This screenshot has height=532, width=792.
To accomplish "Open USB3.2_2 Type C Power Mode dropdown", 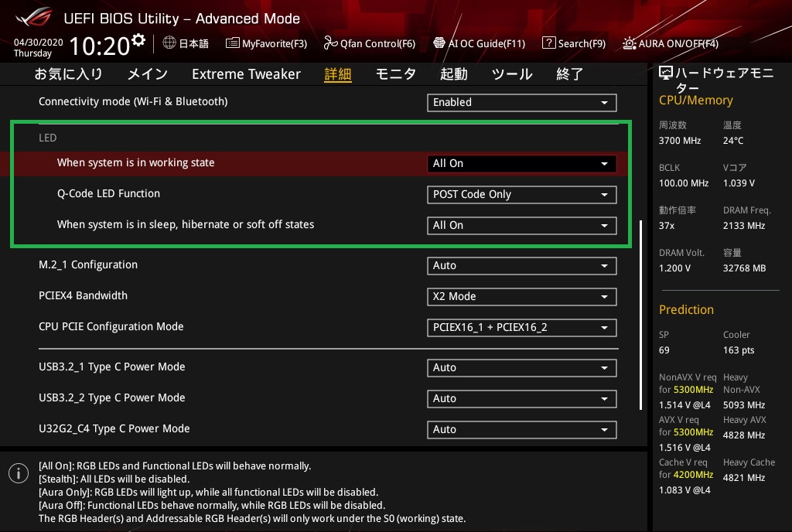I will coord(522,398).
